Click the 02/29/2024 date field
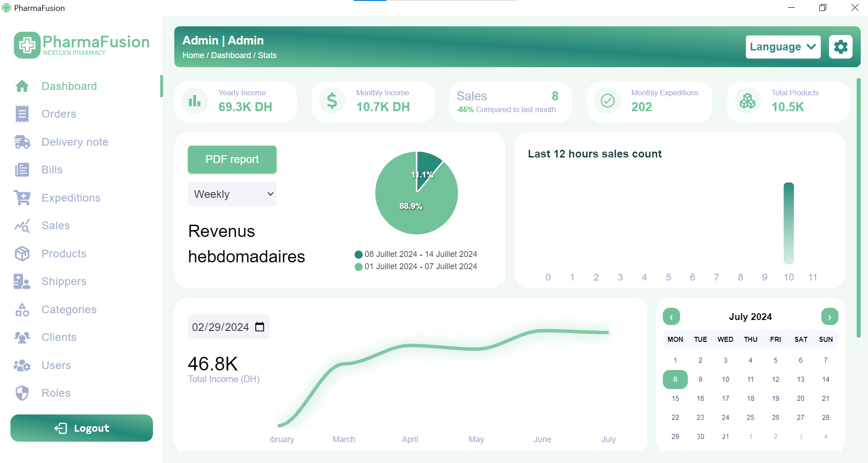The width and height of the screenshot is (868, 463). click(x=221, y=327)
